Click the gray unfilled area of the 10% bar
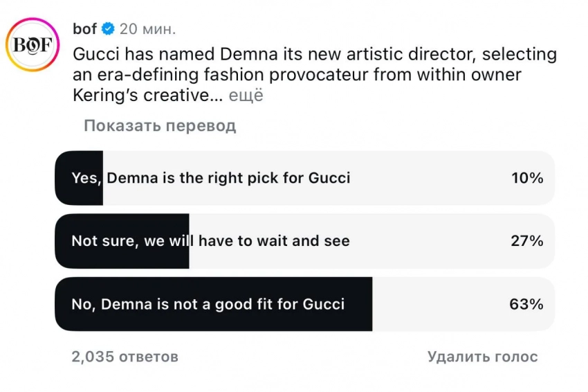This screenshot has width=588, height=392. pyautogui.click(x=429, y=178)
